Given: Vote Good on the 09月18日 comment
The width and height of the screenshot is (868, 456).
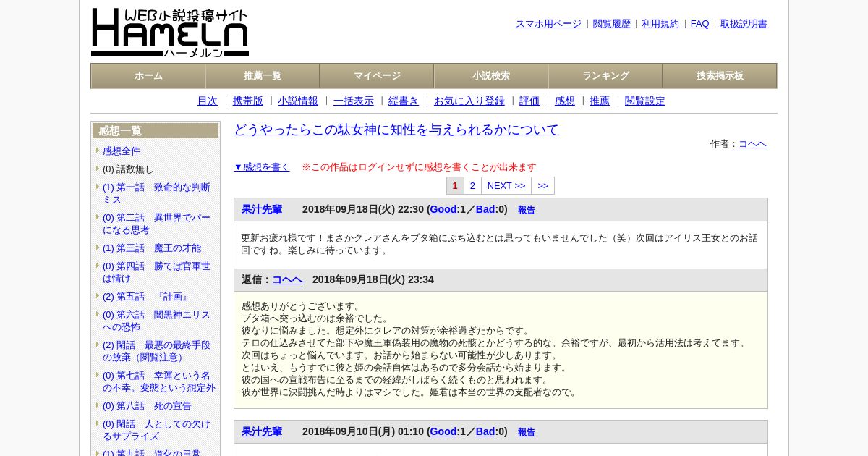Looking at the screenshot, I should pos(443,210).
